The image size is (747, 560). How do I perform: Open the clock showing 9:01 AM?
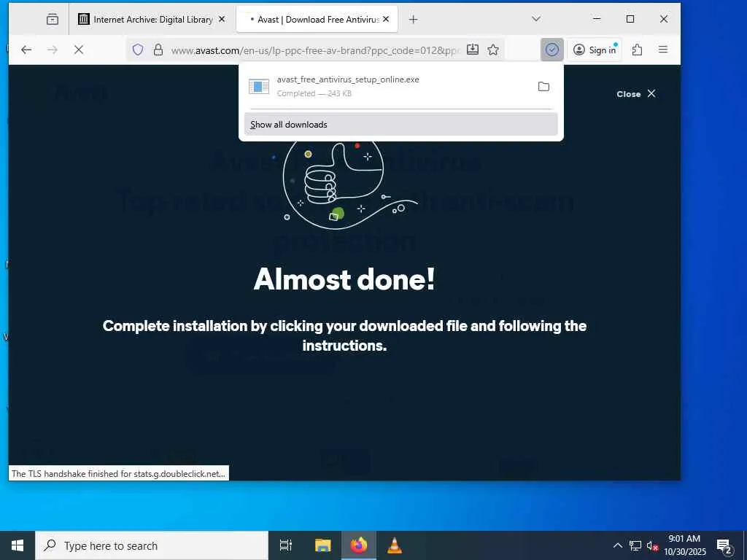(x=684, y=545)
